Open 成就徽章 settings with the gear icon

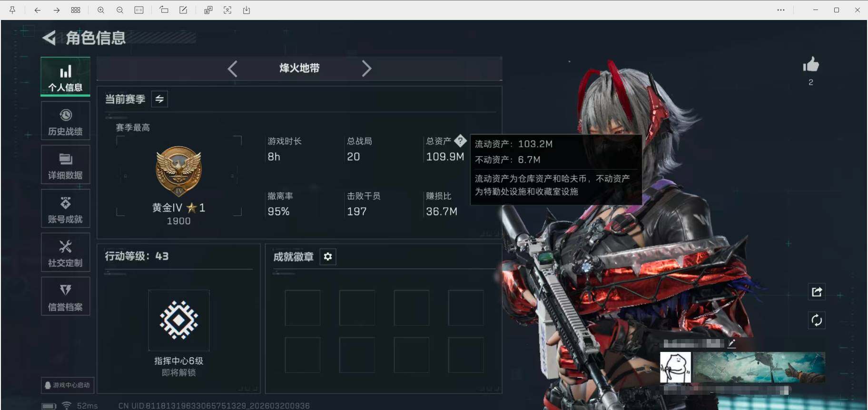click(328, 257)
